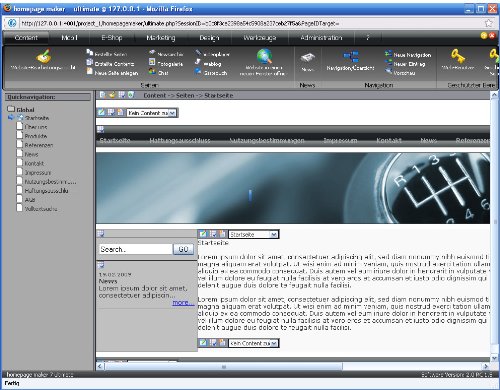Click the News newspaper icon in ribbon
The width and height of the screenshot is (500, 390).
click(x=307, y=58)
